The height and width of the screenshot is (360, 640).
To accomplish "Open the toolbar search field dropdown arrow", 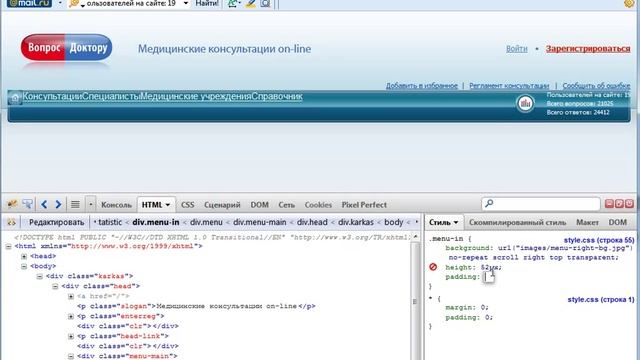I will click(186, 3).
